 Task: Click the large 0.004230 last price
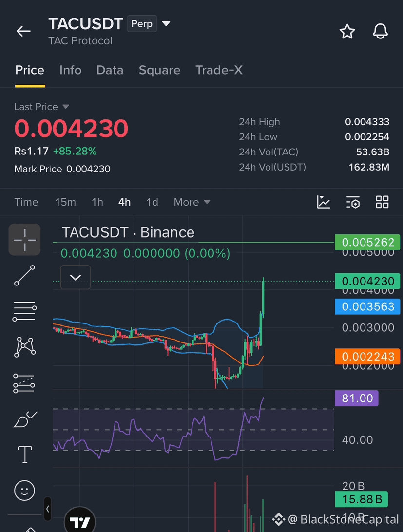pyautogui.click(x=71, y=129)
